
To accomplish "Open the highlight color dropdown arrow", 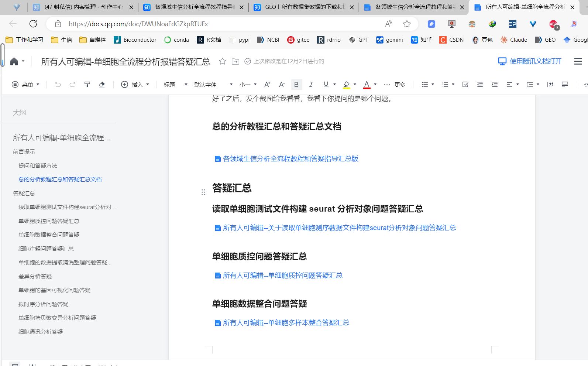I will (x=355, y=85).
